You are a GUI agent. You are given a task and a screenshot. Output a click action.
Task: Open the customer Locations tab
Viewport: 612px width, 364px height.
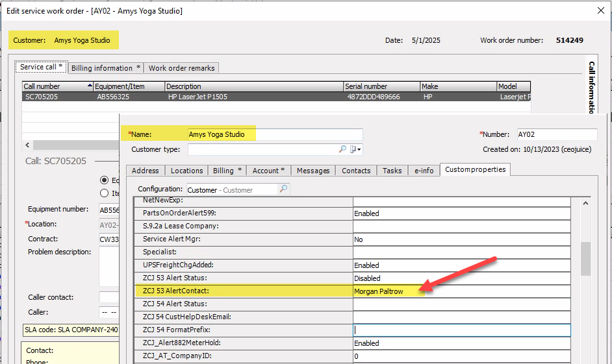[186, 170]
